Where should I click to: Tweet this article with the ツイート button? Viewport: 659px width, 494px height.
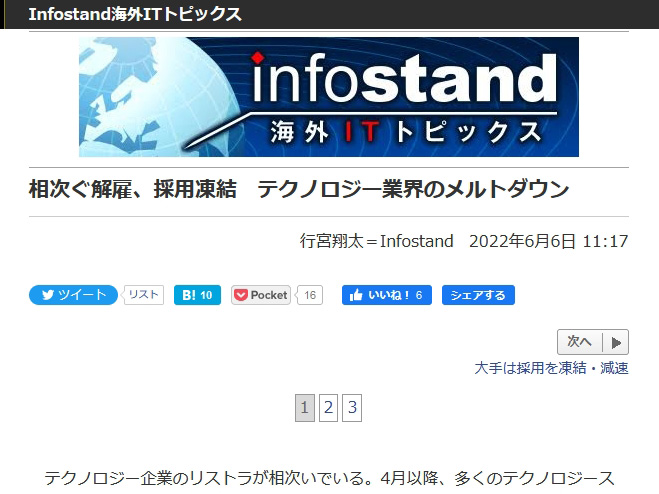[x=73, y=295]
